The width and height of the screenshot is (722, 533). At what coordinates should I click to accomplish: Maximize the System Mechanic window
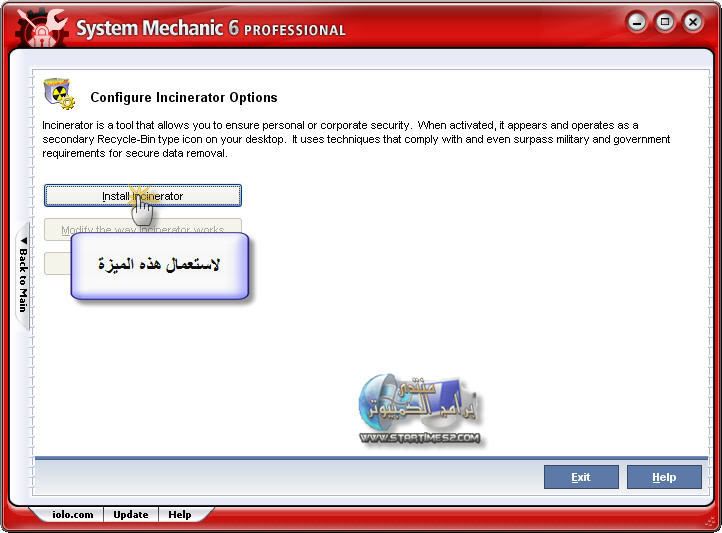pyautogui.click(x=664, y=22)
